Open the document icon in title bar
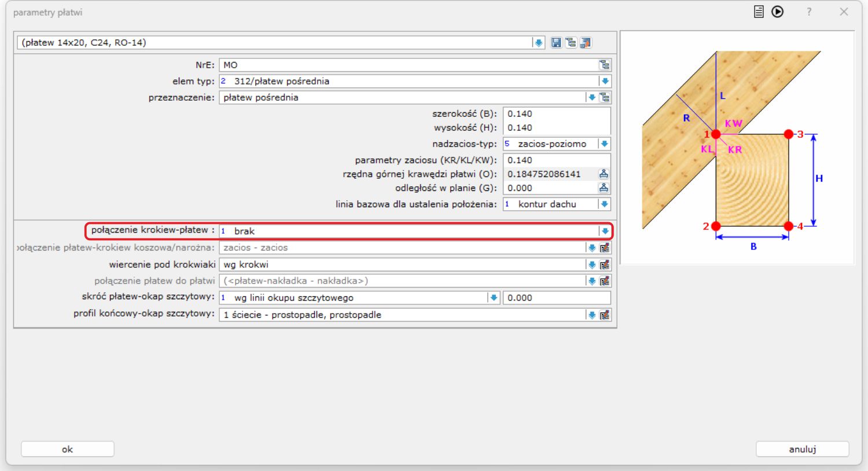 point(759,12)
